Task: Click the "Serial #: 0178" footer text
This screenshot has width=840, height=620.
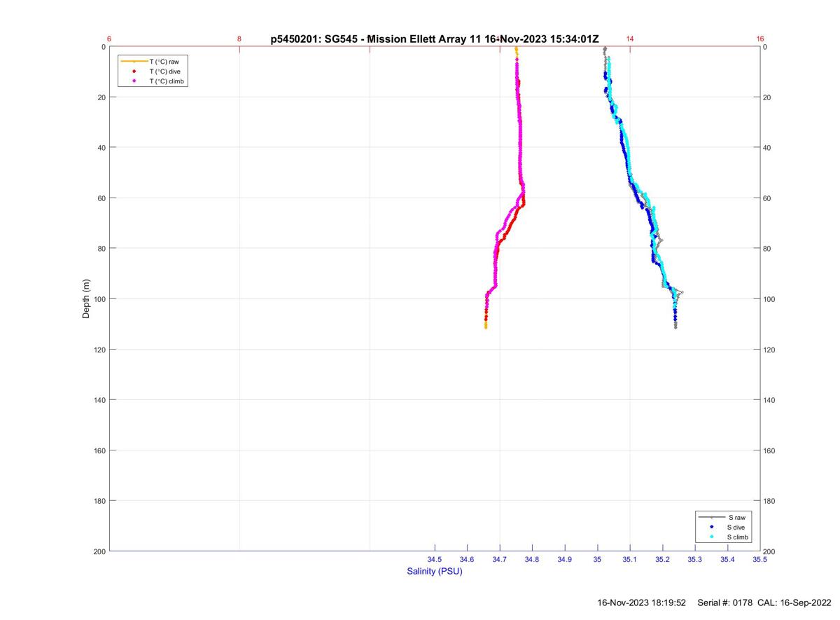Action: click(x=725, y=603)
